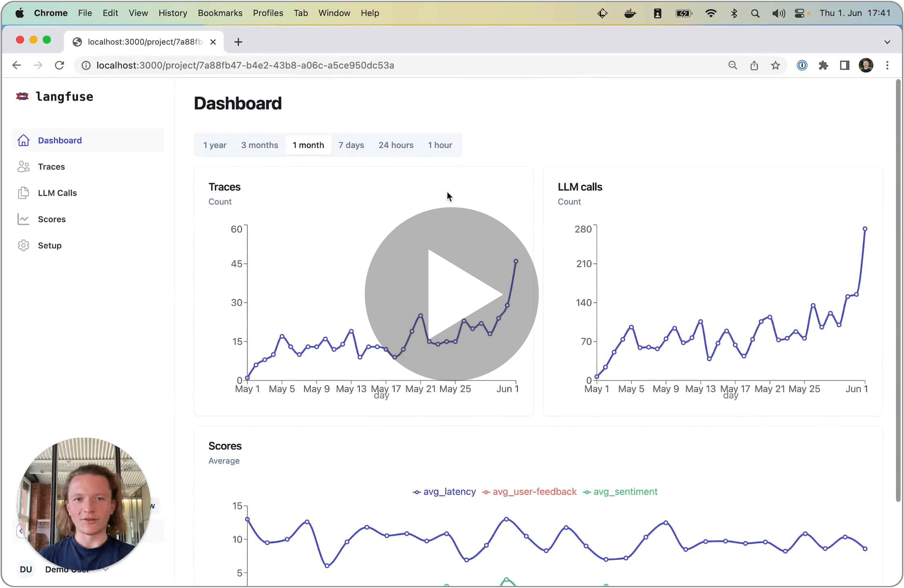Click the menu bar date and time
Screen dimensions: 904x588
854,13
